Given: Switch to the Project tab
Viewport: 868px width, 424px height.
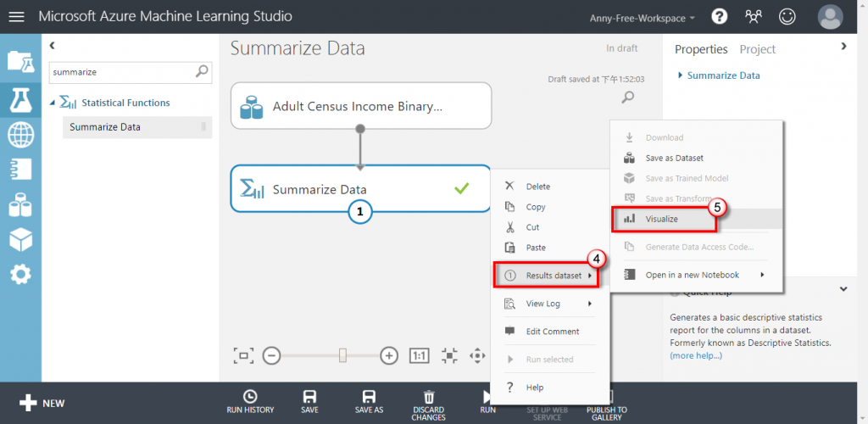Looking at the screenshot, I should click(x=758, y=49).
